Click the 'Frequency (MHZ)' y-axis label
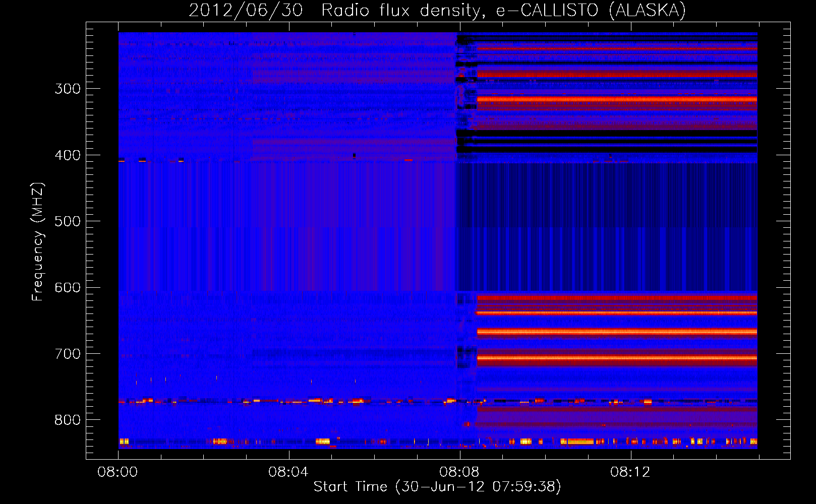The image size is (816, 504). point(38,241)
